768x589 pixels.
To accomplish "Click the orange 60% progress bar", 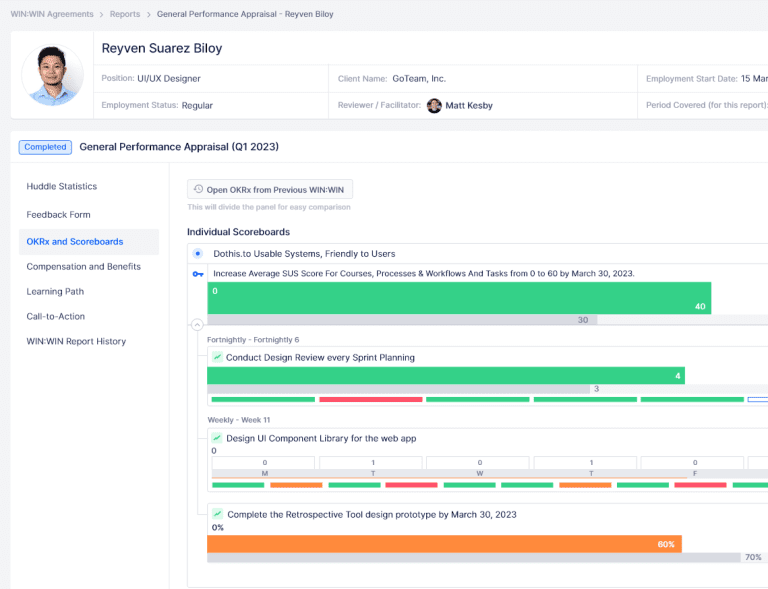I will pyautogui.click(x=444, y=544).
